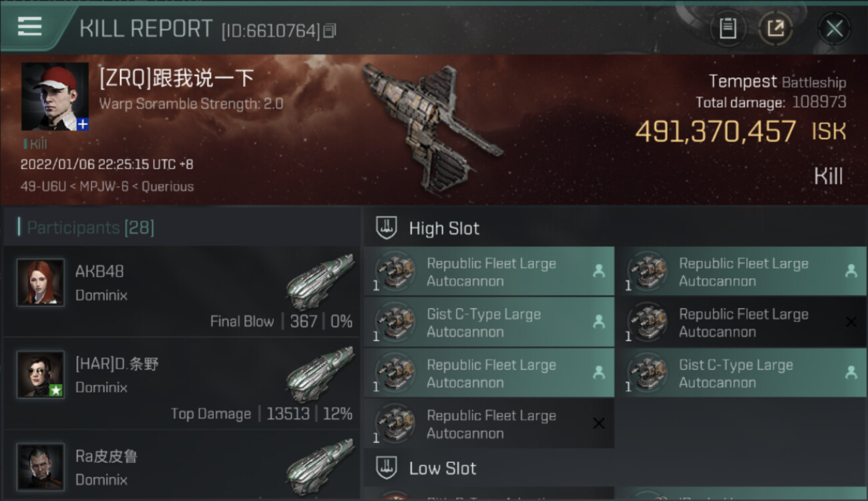The image size is (868, 501).
Task: Click the Participants [28] header
Action: pyautogui.click(x=86, y=228)
